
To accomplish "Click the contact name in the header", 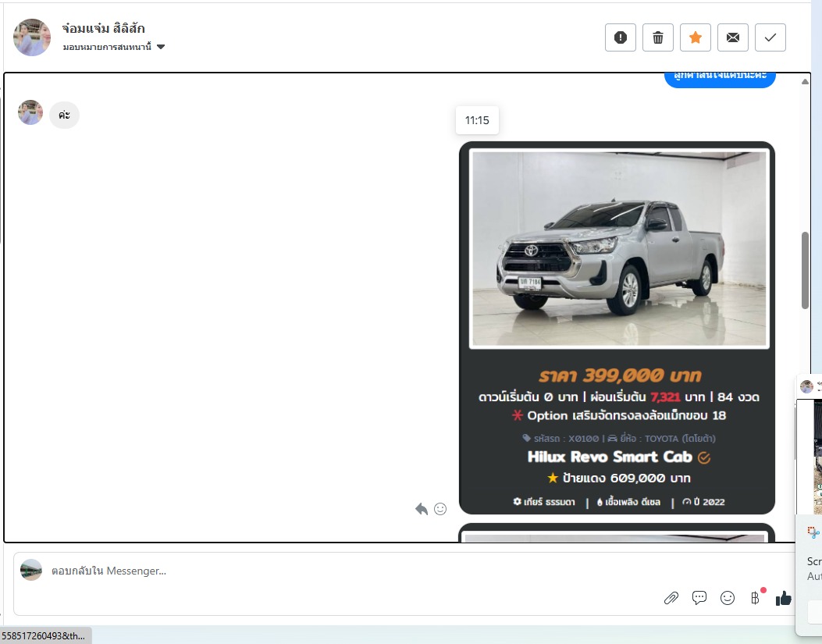I will (103, 29).
